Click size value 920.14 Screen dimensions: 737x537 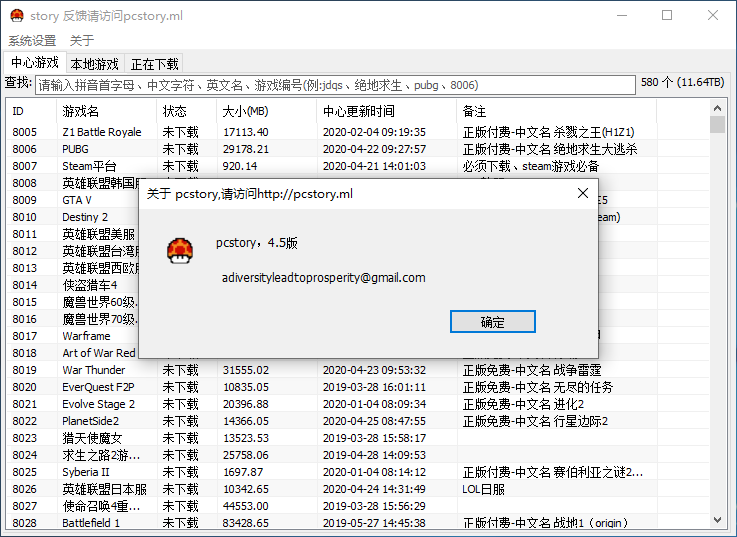[240, 166]
